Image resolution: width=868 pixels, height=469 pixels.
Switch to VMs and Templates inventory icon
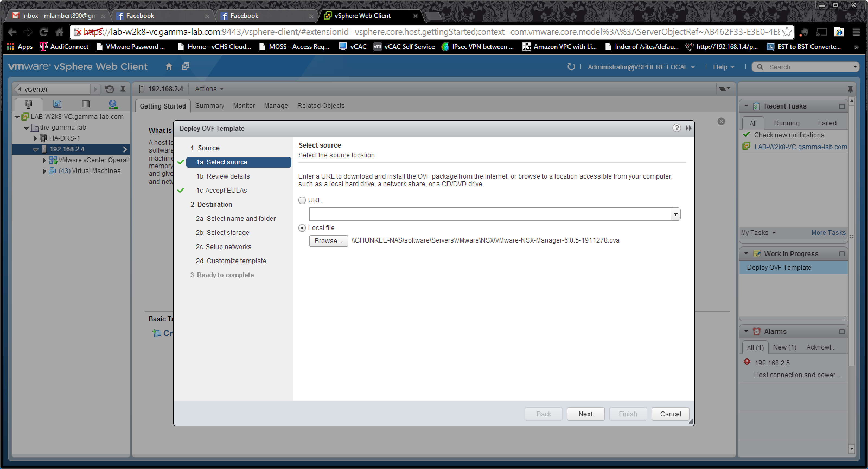[x=57, y=104]
